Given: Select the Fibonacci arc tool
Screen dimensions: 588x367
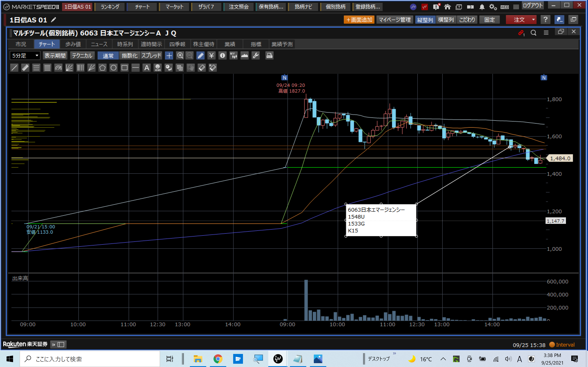Looking at the screenshot, I should 58,68.
